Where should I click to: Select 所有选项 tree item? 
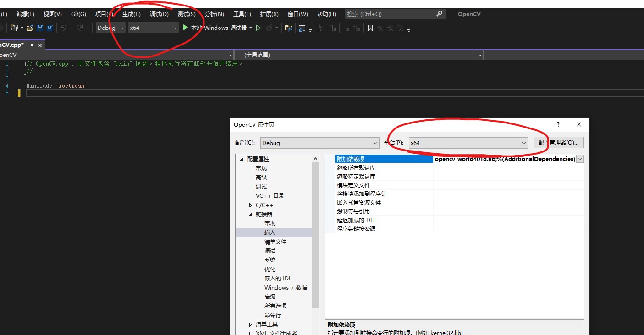[275, 306]
